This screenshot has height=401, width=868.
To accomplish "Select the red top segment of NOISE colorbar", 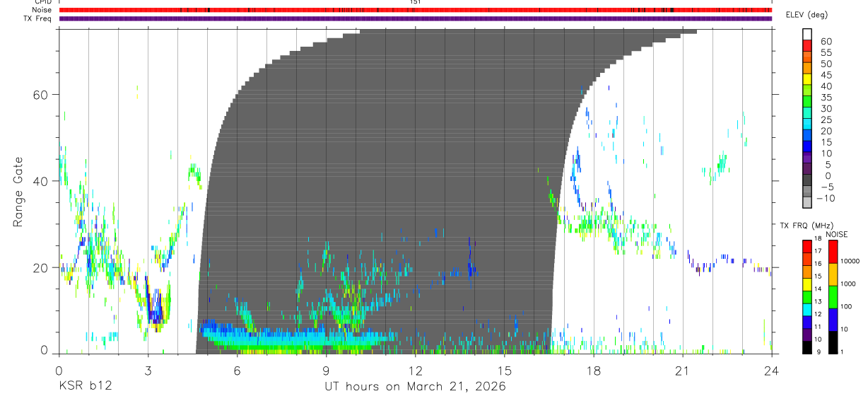I will point(833,252).
